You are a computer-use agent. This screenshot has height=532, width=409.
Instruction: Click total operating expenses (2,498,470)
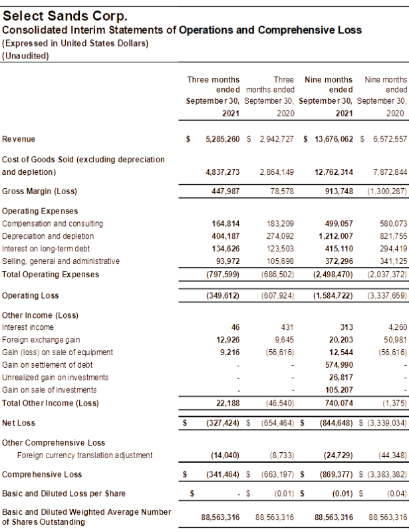[x=333, y=275]
